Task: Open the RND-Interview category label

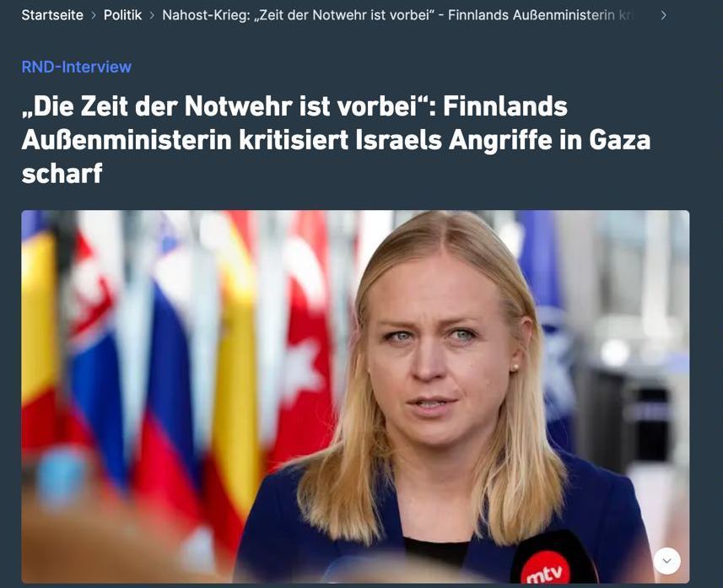Action: [77, 67]
